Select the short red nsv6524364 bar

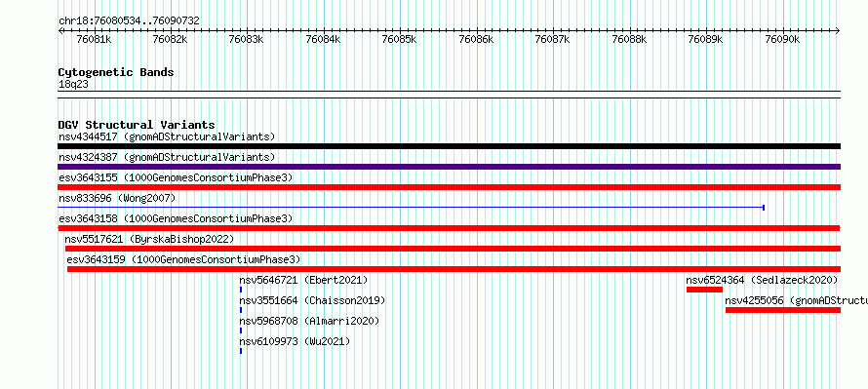[x=705, y=290]
